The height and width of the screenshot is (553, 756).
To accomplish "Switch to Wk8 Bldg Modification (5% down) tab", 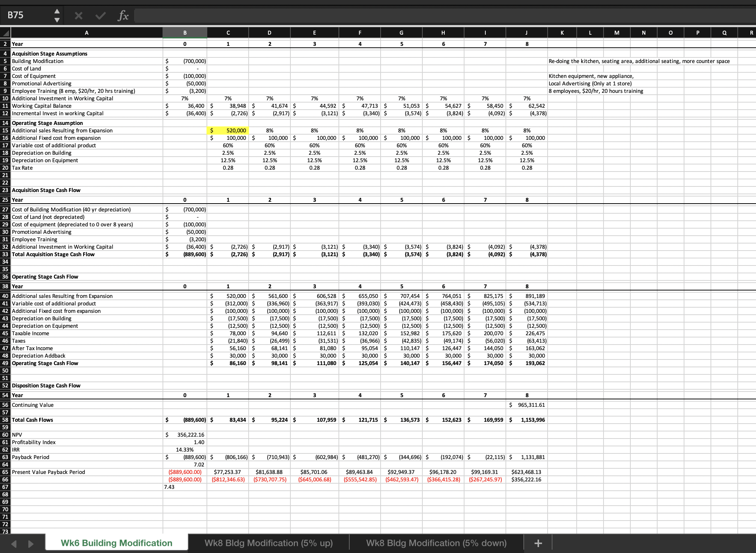I will click(436, 543).
